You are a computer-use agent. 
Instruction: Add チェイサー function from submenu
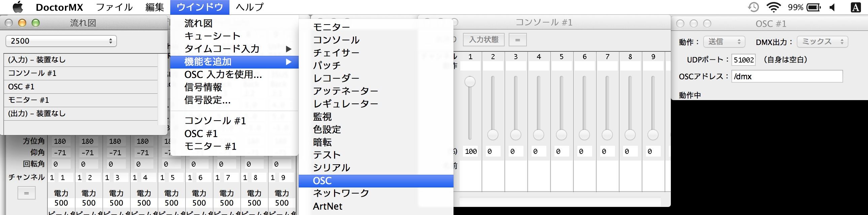click(376, 52)
